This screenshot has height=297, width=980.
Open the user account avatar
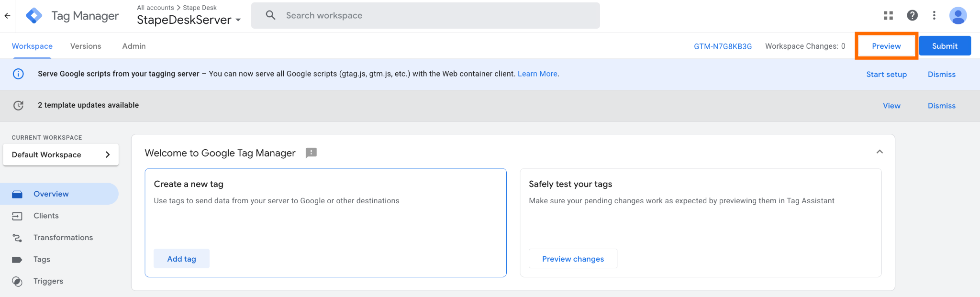pos(958,16)
